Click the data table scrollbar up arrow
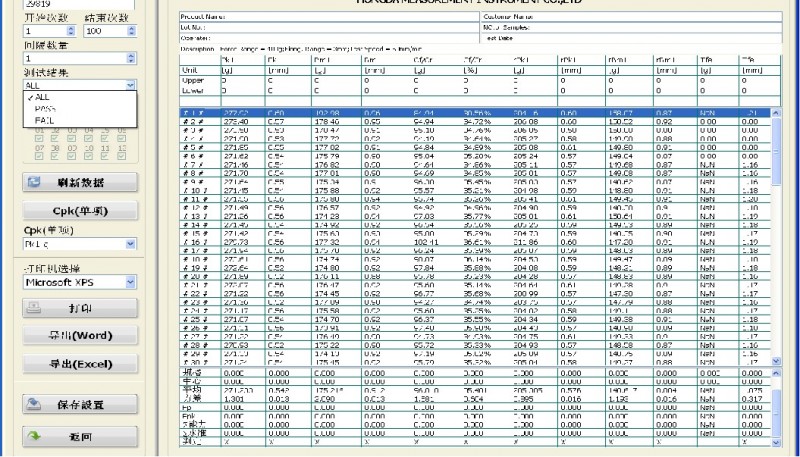The width and height of the screenshot is (800, 457). coord(776,113)
